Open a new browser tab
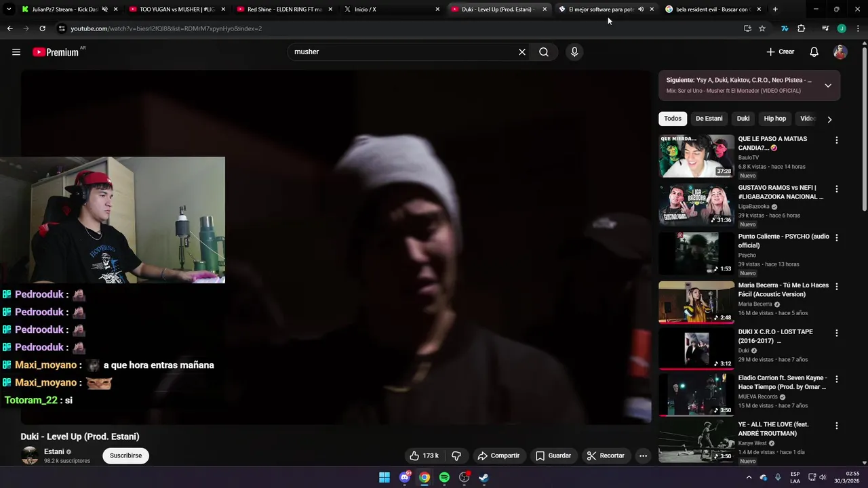 tap(775, 9)
